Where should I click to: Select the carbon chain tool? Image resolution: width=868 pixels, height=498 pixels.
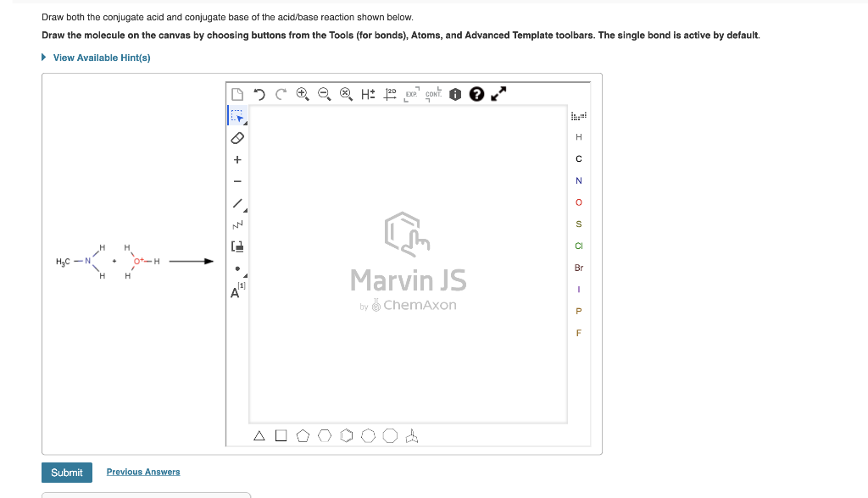pyautogui.click(x=237, y=224)
